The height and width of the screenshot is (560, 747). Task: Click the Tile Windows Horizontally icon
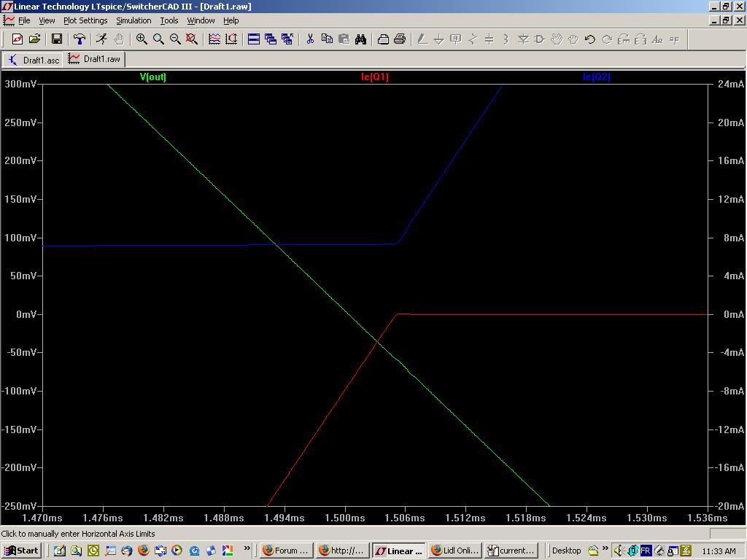(254, 39)
